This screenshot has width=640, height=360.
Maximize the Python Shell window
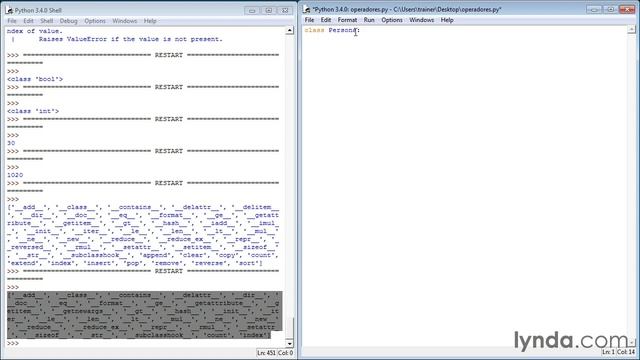[x=269, y=11]
